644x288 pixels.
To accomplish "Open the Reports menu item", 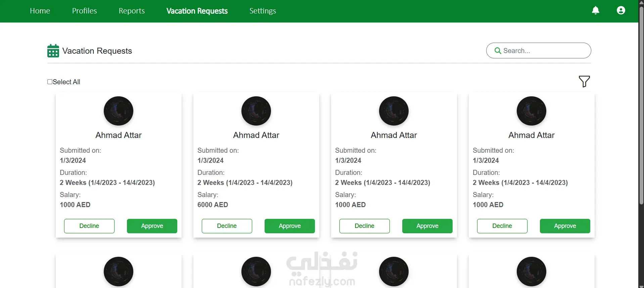I will tap(132, 11).
